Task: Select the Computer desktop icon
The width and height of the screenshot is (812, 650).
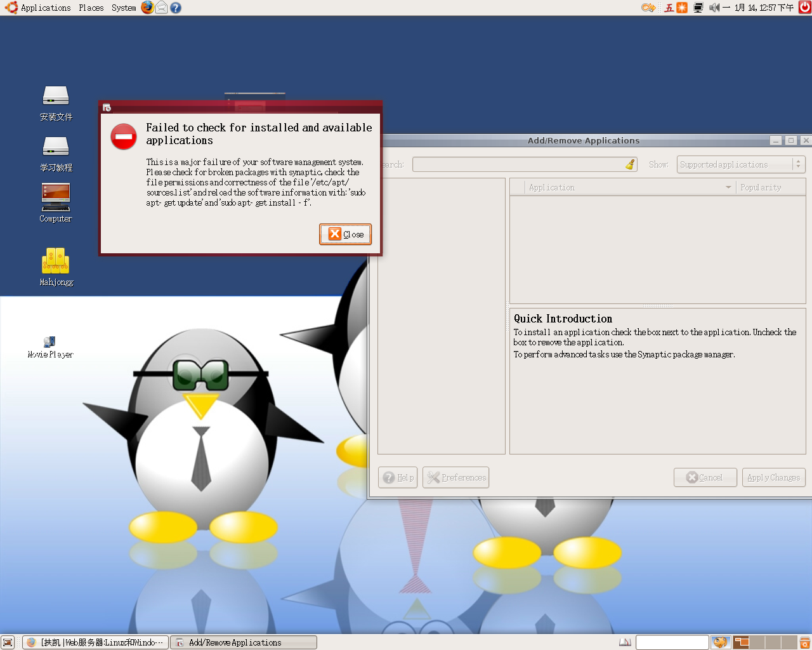Action: [x=56, y=202]
